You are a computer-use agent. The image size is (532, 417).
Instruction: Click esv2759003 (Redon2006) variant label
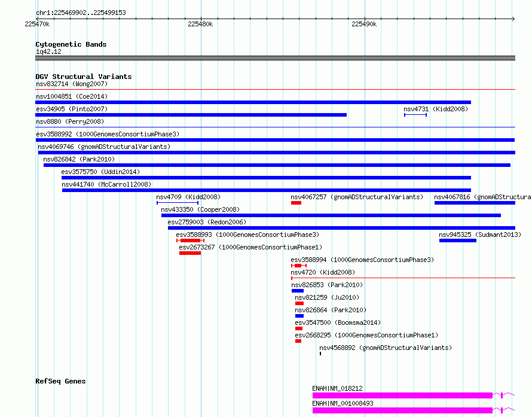(207, 222)
